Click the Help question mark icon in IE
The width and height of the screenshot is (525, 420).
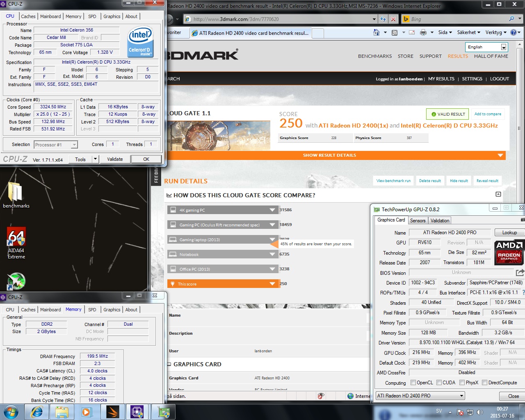click(514, 32)
